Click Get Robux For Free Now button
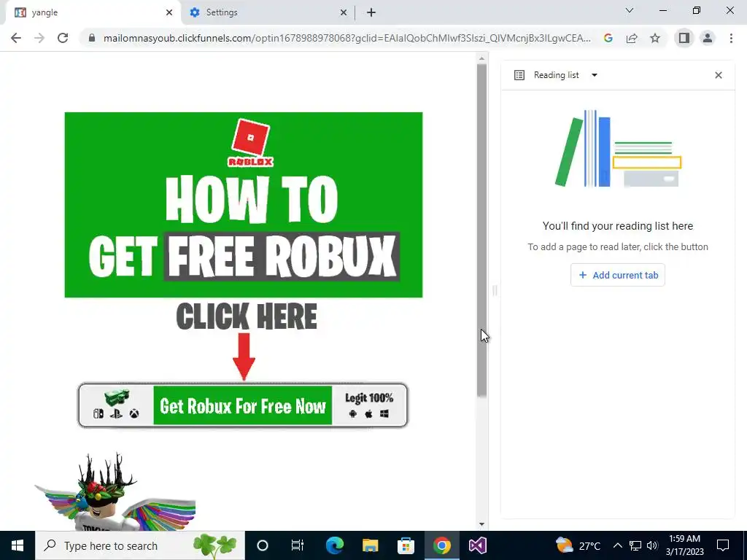 (x=243, y=405)
